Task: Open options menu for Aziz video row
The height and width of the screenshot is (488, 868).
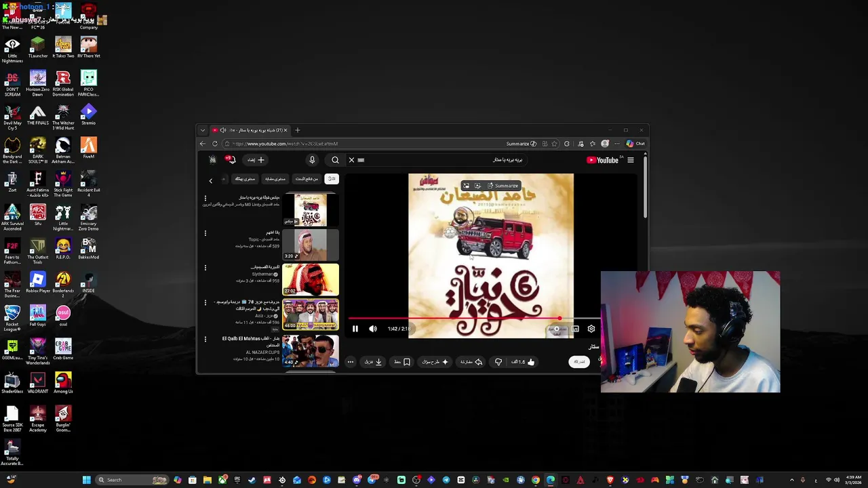Action: pos(205,302)
